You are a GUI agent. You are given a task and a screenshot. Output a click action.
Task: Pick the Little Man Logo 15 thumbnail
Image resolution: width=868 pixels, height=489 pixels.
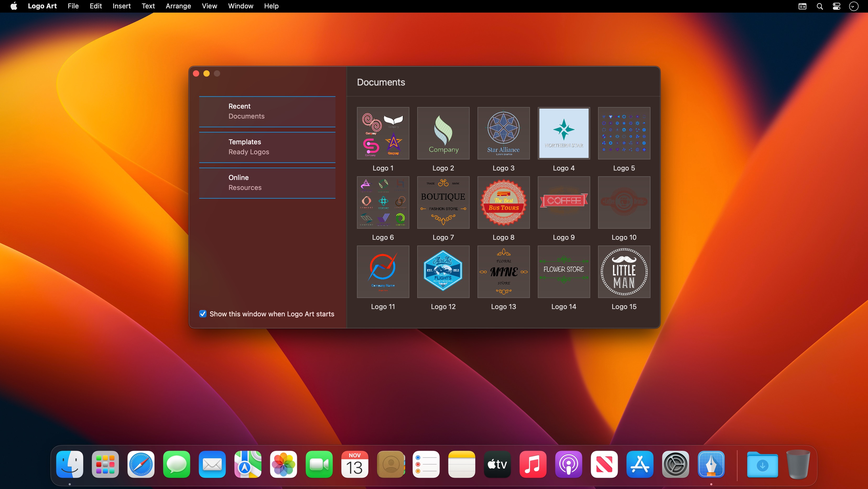624,272
